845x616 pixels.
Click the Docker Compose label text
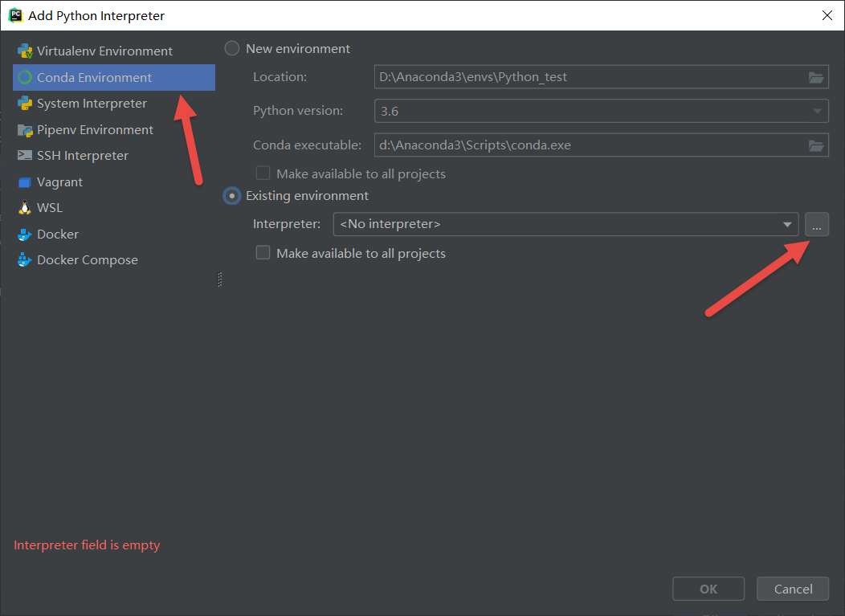(88, 259)
